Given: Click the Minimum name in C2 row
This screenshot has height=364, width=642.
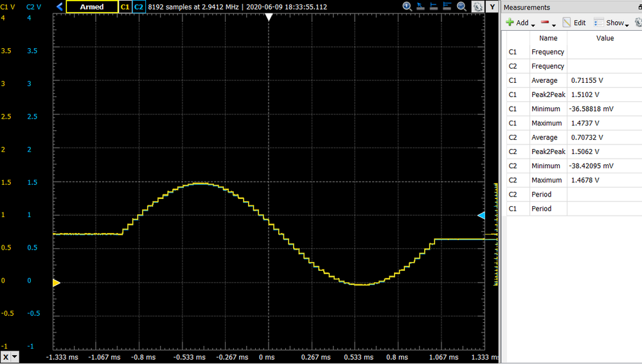Looking at the screenshot, I should tap(546, 166).
